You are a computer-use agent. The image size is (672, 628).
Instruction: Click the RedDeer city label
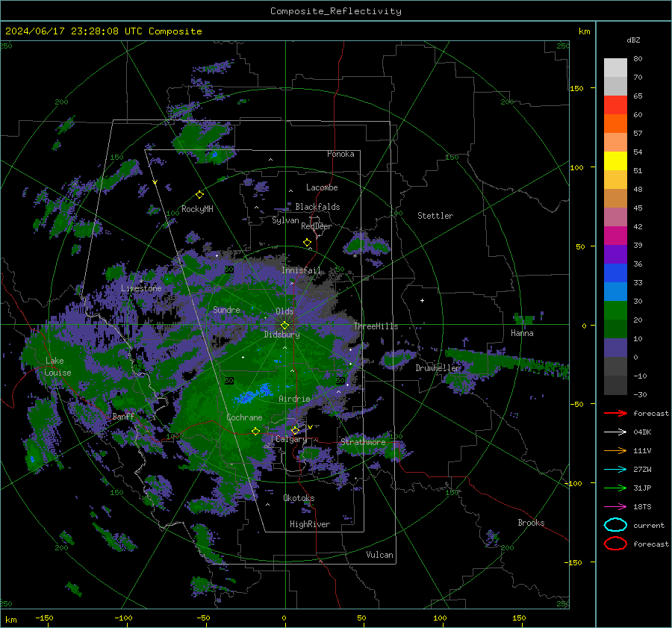click(x=317, y=226)
